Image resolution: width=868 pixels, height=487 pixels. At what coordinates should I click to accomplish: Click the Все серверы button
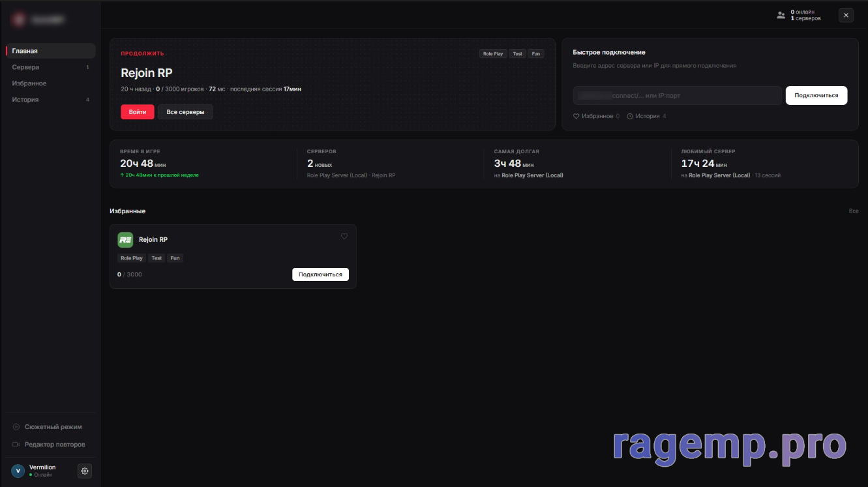point(185,112)
